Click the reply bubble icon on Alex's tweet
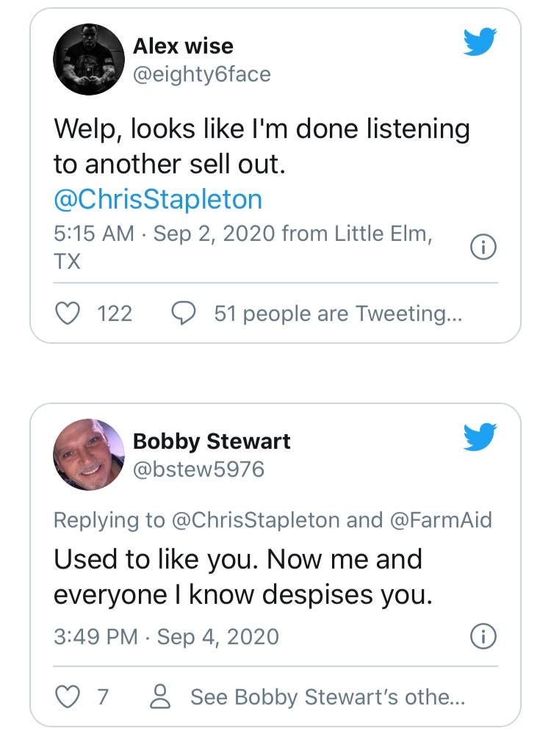This screenshot has width=551, height=756. (x=181, y=314)
